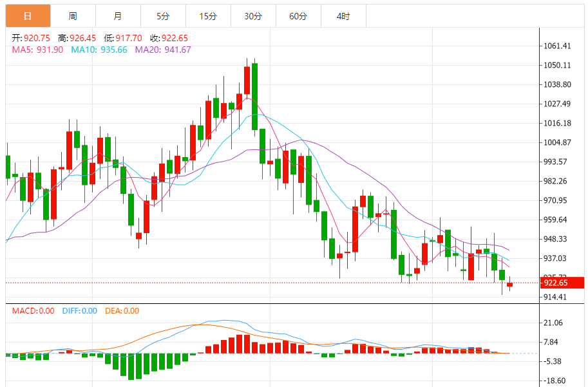Click the DEA:0.00 indicator label

pos(122,311)
